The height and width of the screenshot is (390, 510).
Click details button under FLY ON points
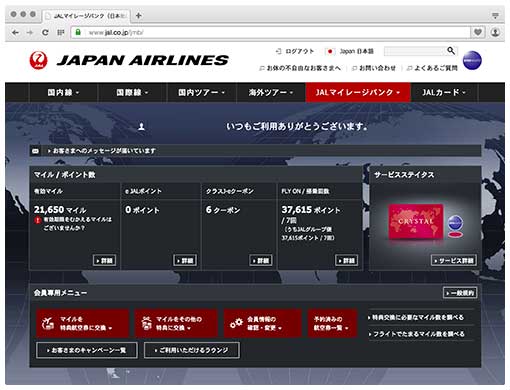point(347,260)
